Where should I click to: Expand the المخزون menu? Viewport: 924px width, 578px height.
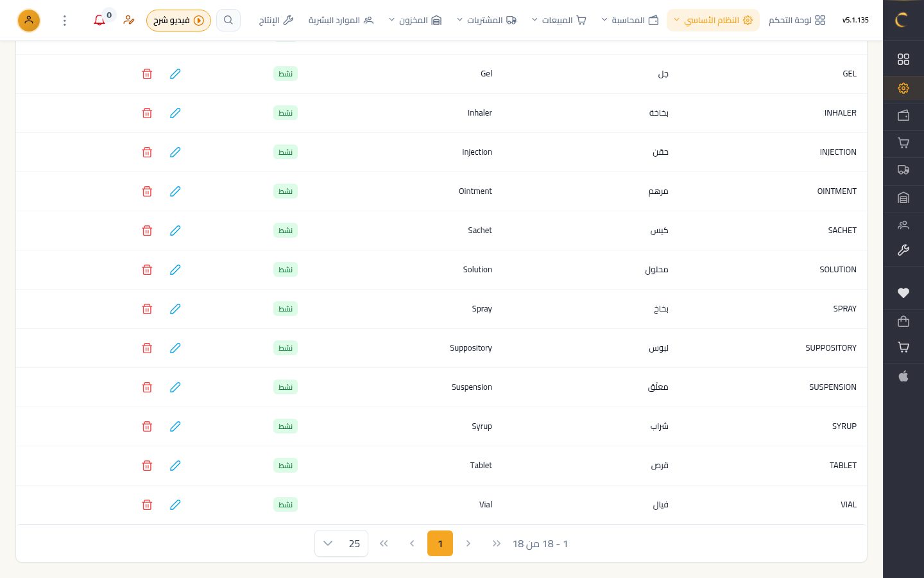415,21
